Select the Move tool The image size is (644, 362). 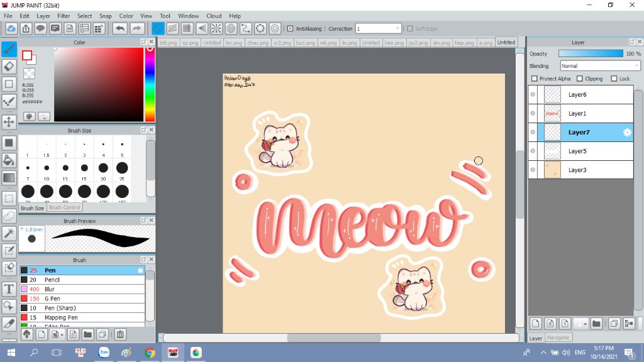(x=9, y=122)
